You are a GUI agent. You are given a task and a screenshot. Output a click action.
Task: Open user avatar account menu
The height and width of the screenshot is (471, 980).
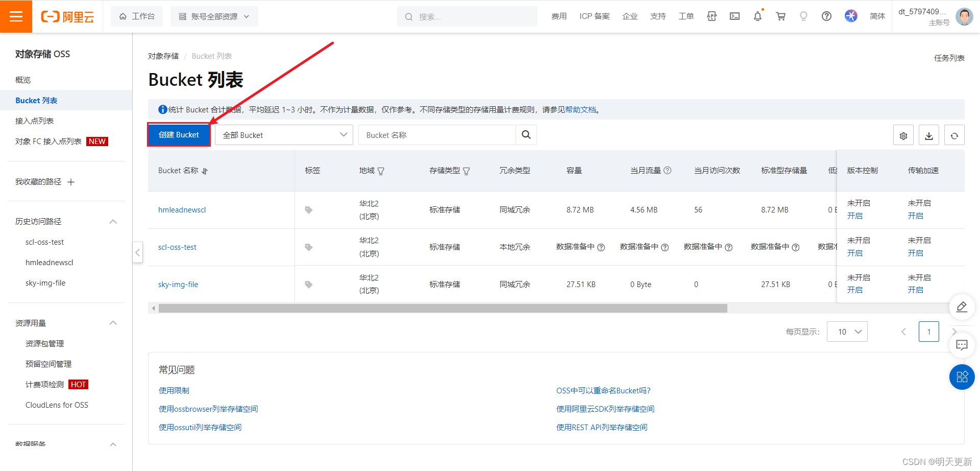coord(964,16)
